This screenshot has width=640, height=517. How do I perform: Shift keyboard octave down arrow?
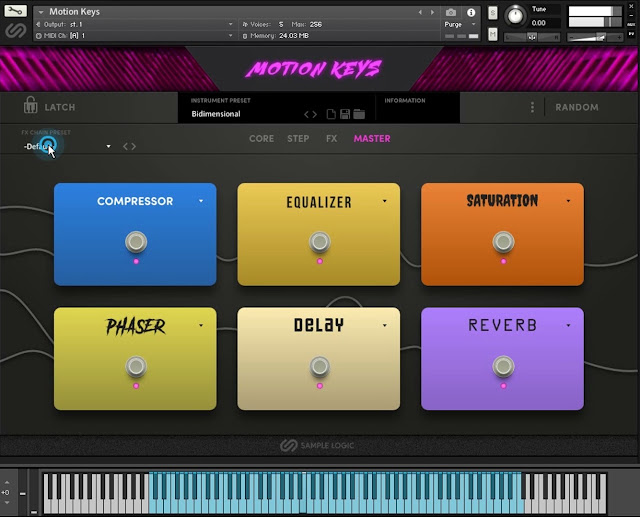tap(7, 502)
